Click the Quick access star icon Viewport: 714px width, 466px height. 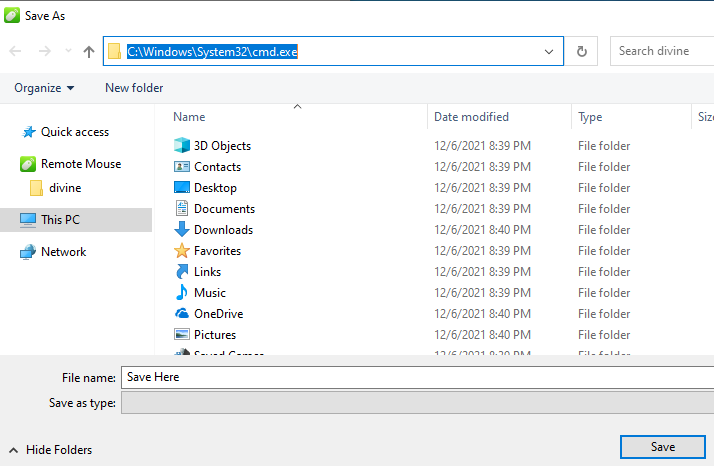29,132
